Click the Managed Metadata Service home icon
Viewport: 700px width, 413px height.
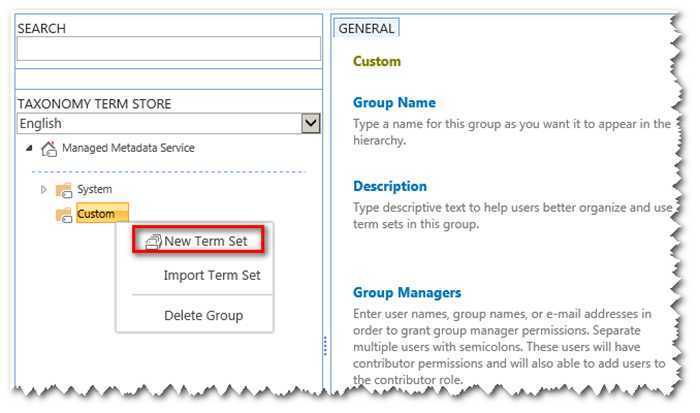pyautogui.click(x=49, y=149)
